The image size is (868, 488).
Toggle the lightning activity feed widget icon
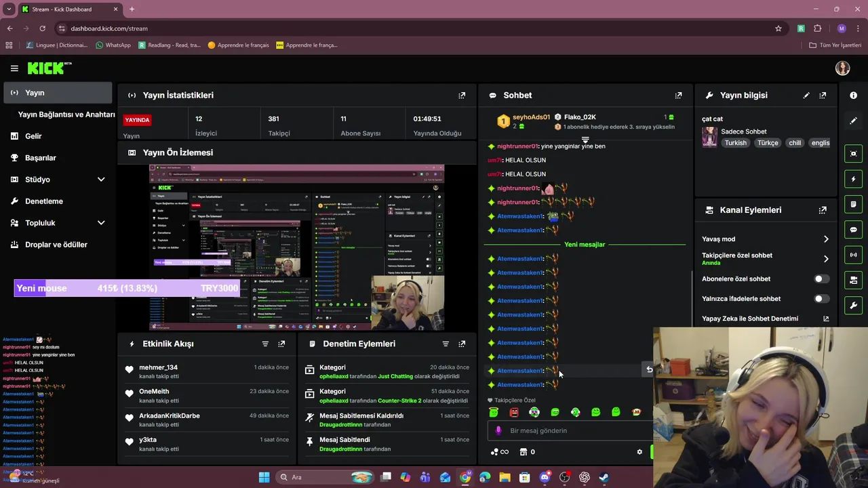(x=853, y=179)
